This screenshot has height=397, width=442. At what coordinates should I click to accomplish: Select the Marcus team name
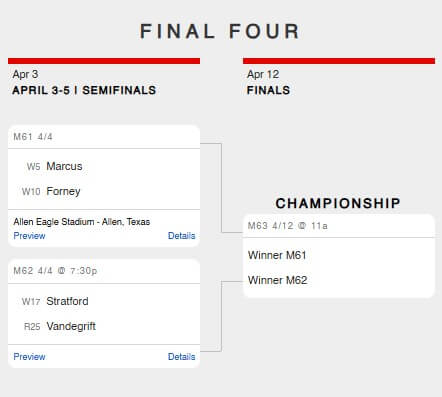(64, 166)
